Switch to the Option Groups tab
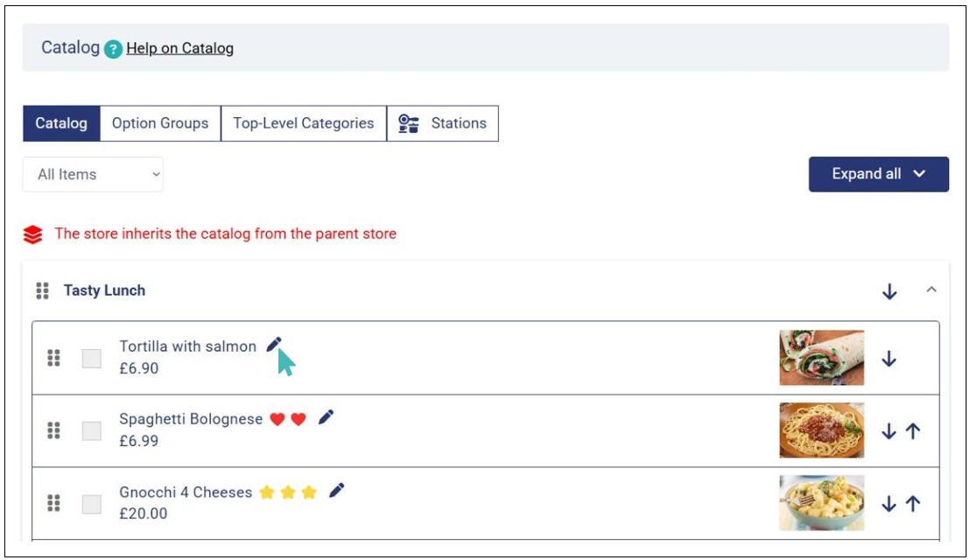Viewport: 970px width, 560px height. [x=160, y=123]
